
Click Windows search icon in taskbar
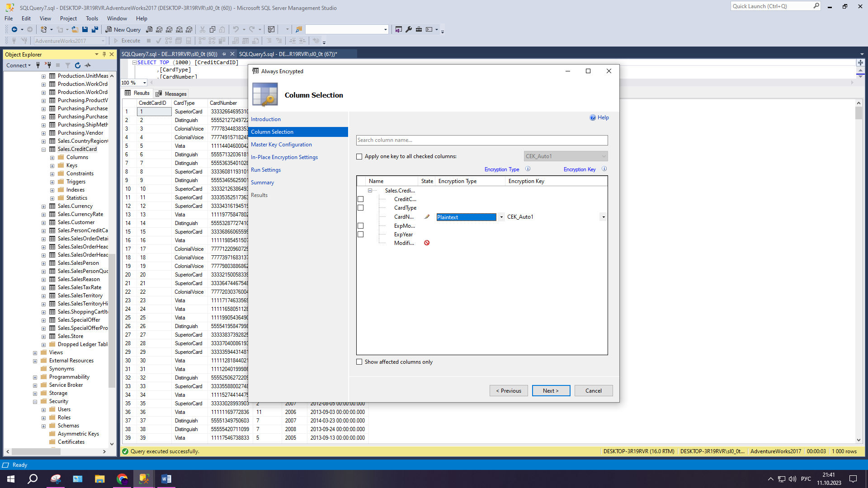pyautogui.click(x=33, y=479)
